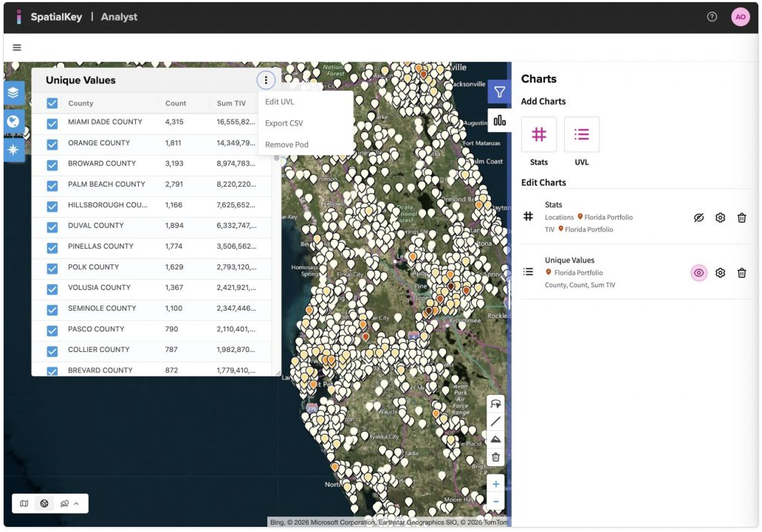
Task: Show the hidden Stats chart with eye icon
Action: (698, 218)
